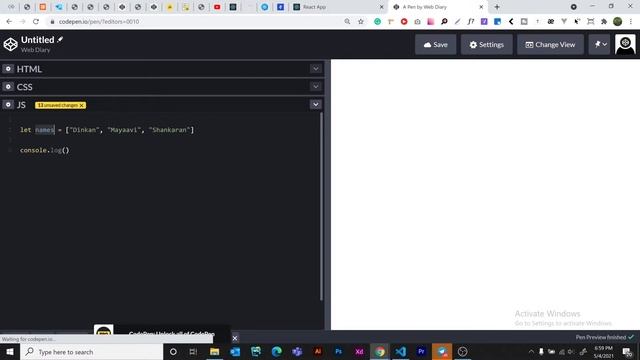Open Premiere Pro from the taskbar

pyautogui.click(x=421, y=351)
